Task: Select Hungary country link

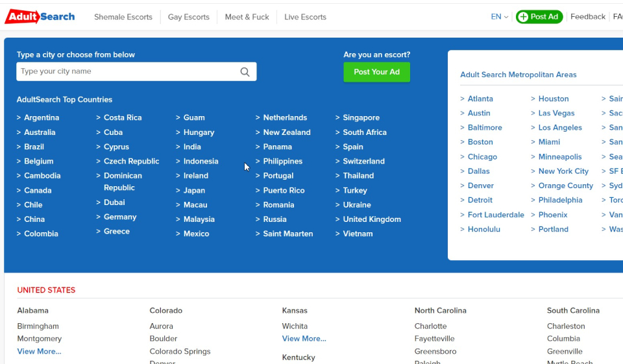Action: (x=199, y=132)
